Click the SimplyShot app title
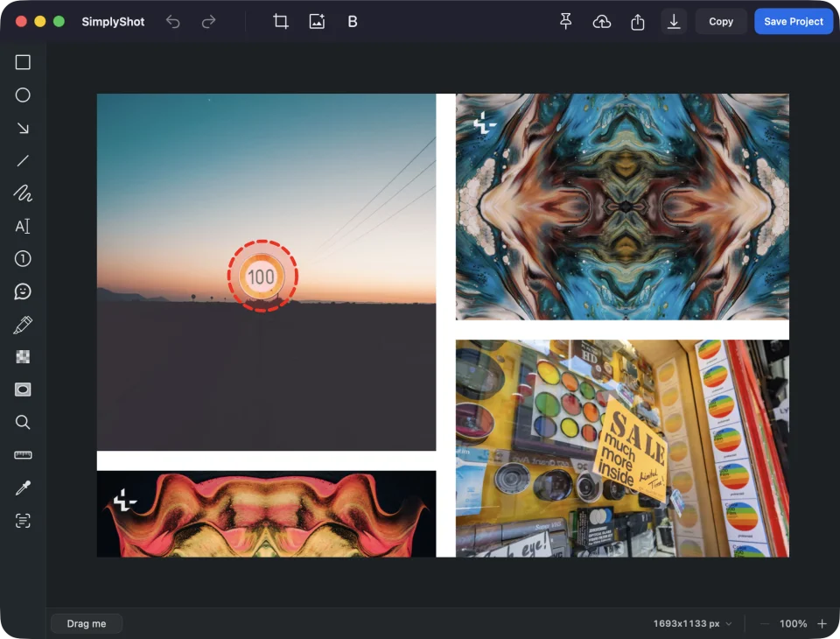 113,21
